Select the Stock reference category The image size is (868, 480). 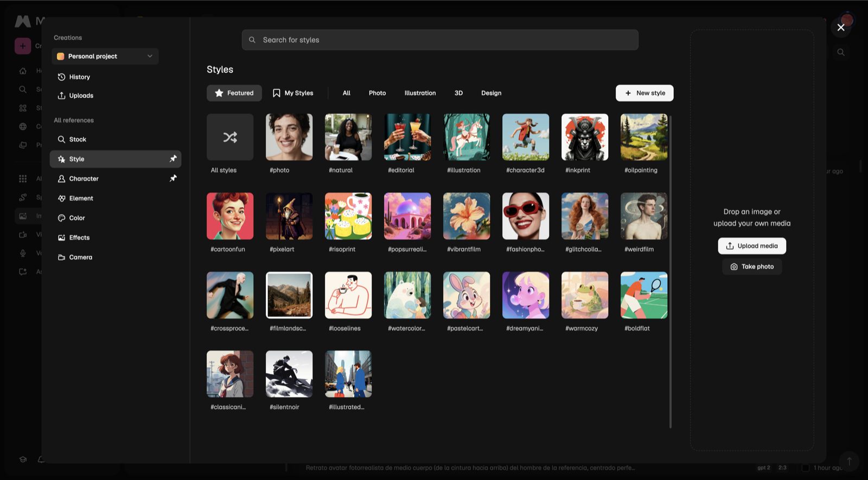(116, 140)
